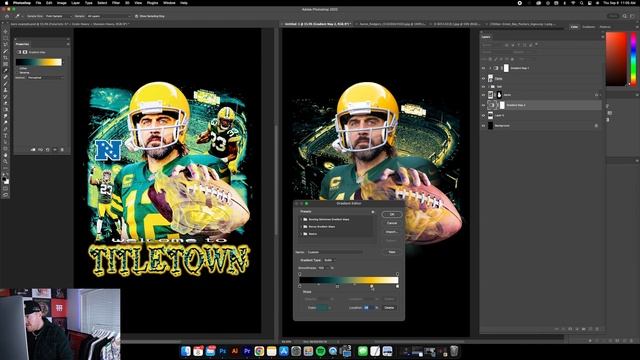This screenshot has height=360, width=640.
Task: Open the Window menu
Action: tap(169, 3)
